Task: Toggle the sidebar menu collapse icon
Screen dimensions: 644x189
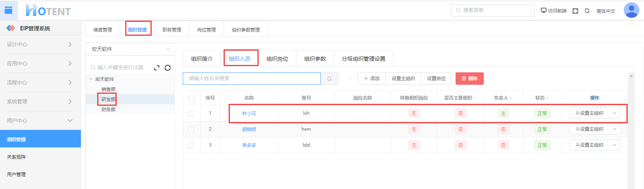Action: [9, 10]
